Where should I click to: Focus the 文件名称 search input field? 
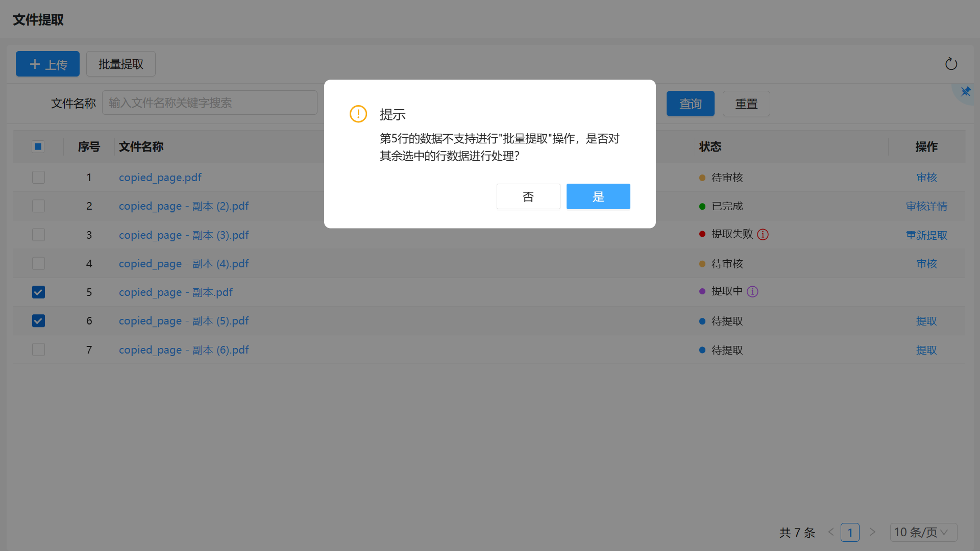pos(209,103)
